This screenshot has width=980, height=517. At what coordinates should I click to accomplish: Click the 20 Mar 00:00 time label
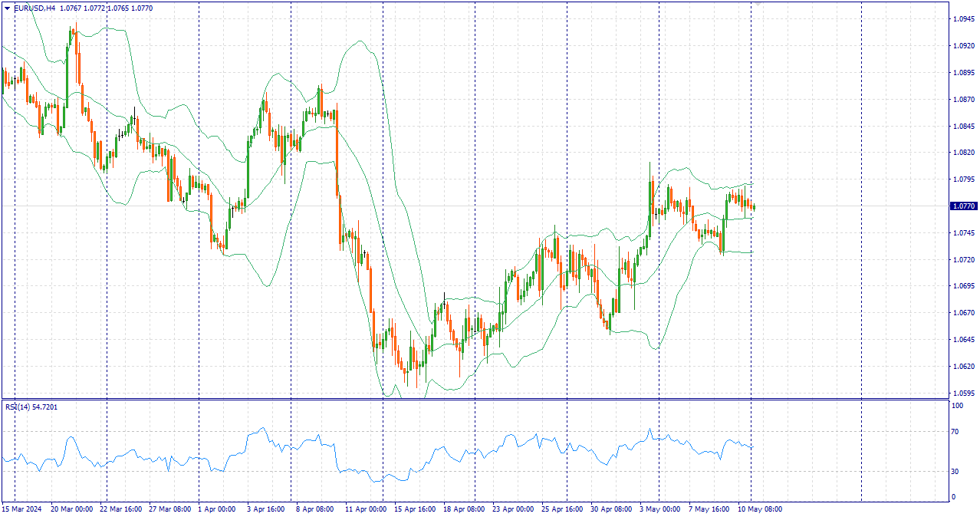point(71,509)
